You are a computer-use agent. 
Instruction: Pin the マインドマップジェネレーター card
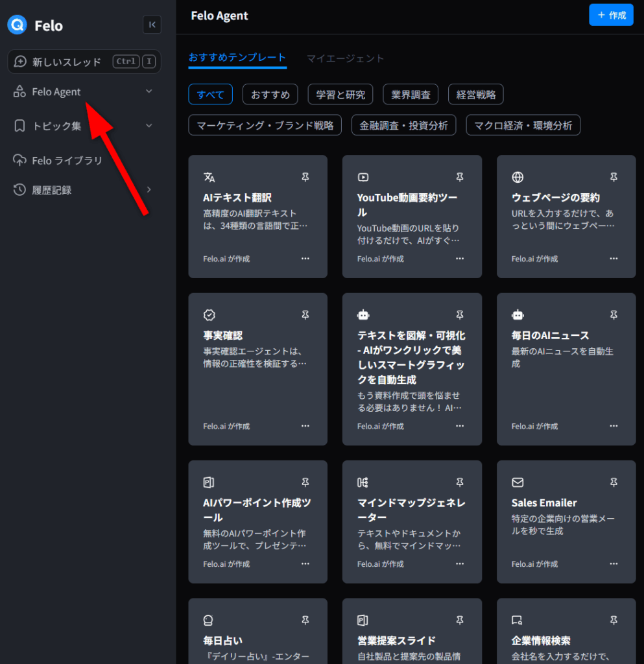point(460,482)
